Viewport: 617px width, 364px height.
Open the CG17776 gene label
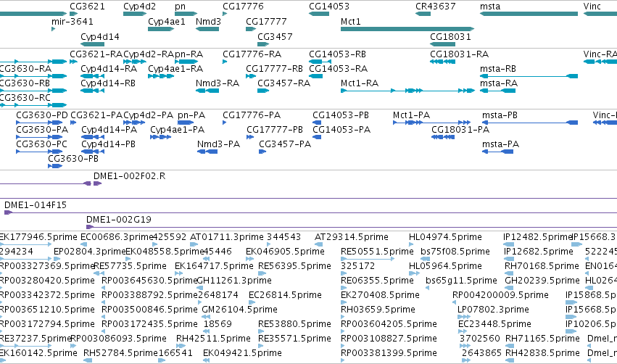click(x=243, y=7)
